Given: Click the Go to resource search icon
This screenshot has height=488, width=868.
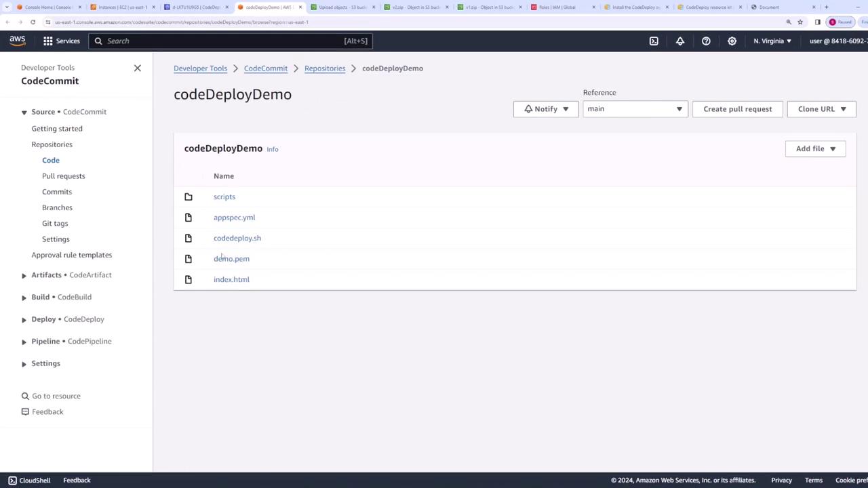Looking at the screenshot, I should pos(25,396).
